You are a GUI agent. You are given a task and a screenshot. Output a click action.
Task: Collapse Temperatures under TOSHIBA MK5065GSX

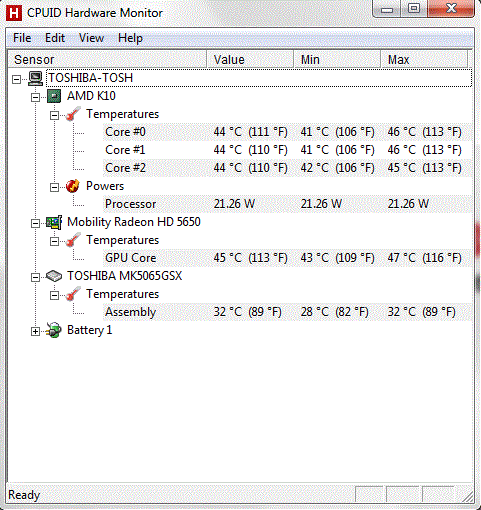[x=54, y=295]
